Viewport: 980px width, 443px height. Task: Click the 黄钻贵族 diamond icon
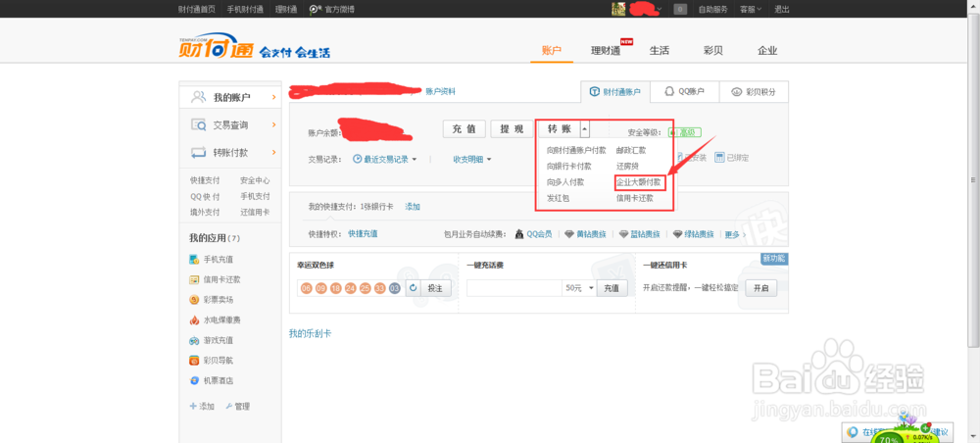click(x=568, y=234)
